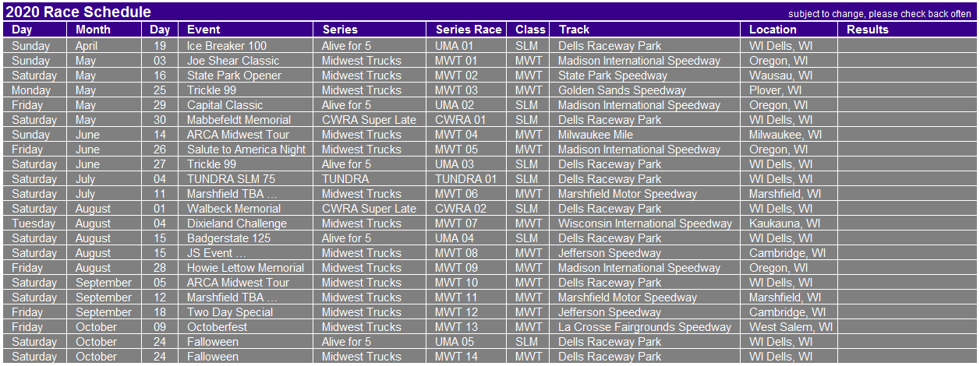Select La Crosse Fairgrounds Speedway cell
This screenshot has height=366, width=980.
coord(646,327)
